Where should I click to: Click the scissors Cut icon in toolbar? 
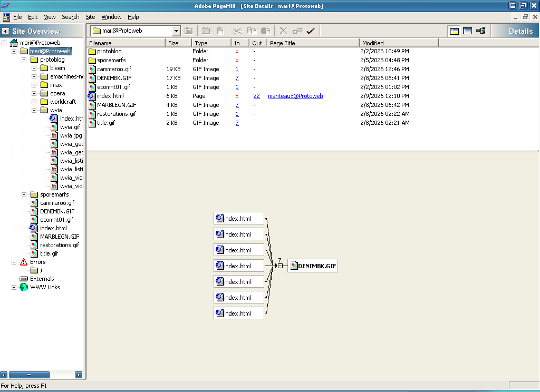click(238, 31)
